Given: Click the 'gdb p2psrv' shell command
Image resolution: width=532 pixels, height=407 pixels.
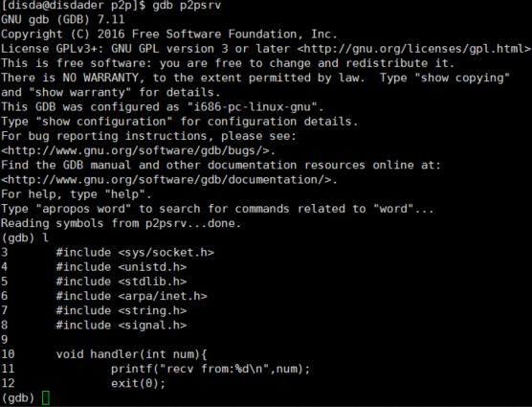Looking at the screenshot, I should click(187, 6).
